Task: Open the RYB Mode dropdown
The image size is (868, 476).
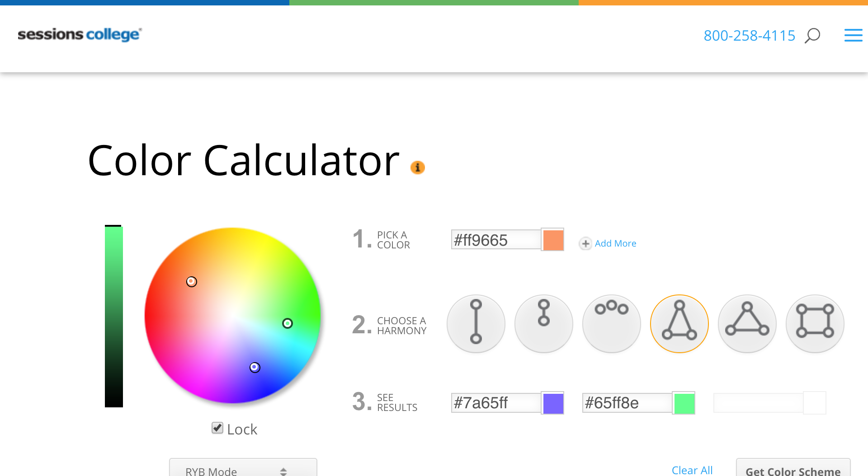Action: click(x=243, y=470)
